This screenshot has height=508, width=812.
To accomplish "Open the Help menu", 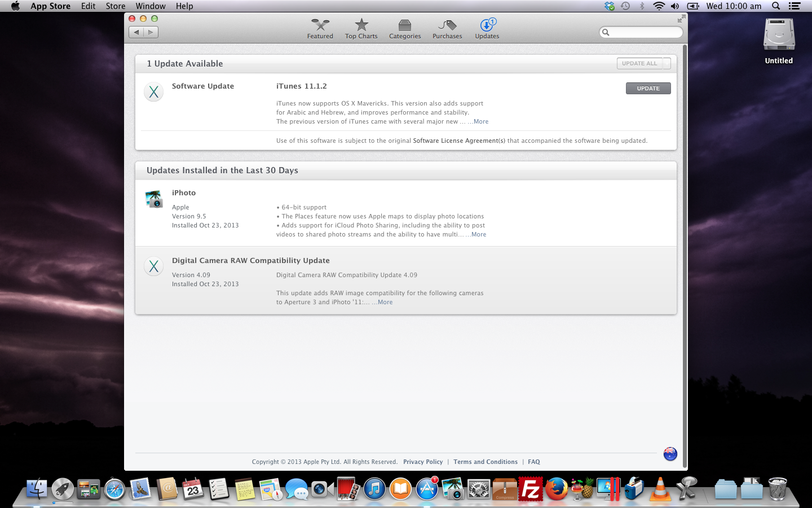I will click(x=184, y=6).
